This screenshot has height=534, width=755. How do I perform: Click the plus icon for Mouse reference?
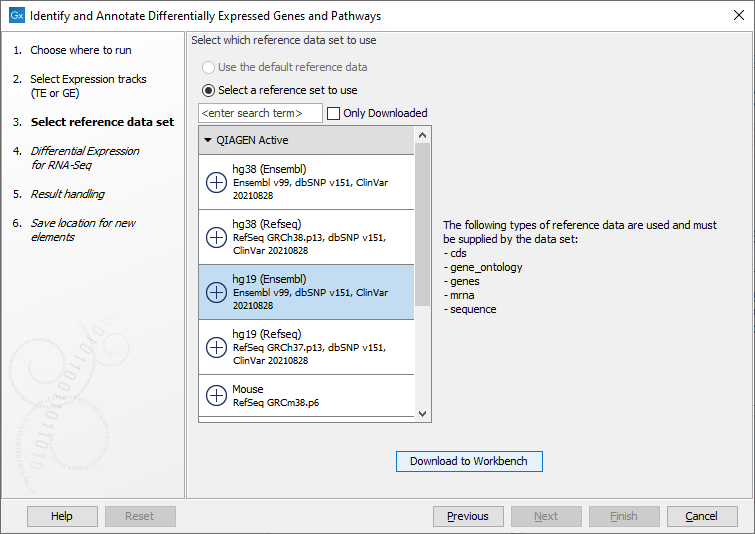point(216,395)
